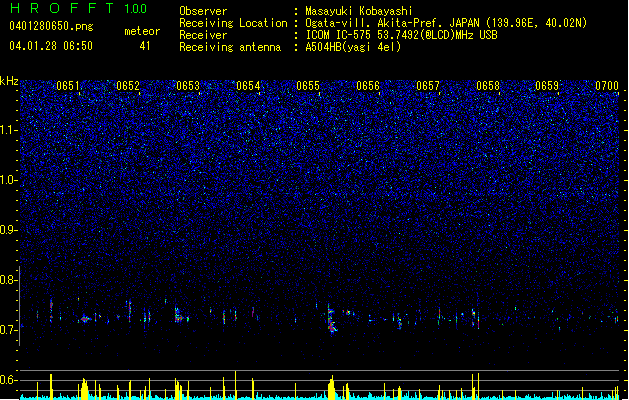Click the kHz axis unit label
Viewport: 629px width, 400px height.
(9, 81)
